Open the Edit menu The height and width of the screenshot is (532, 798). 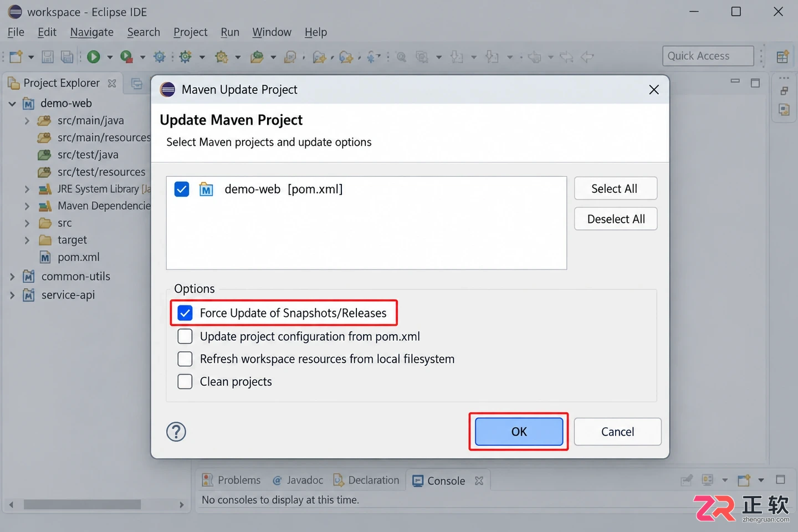click(47, 32)
